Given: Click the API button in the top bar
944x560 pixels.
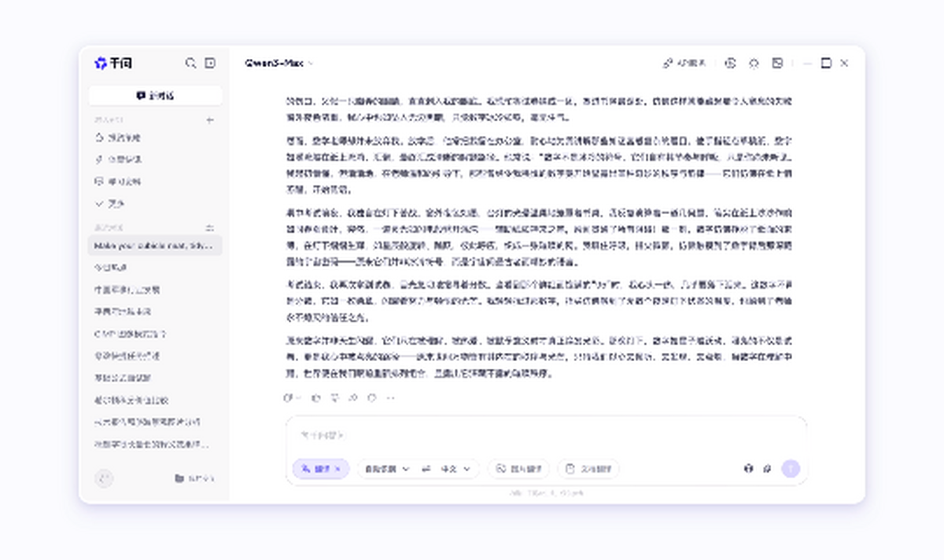Looking at the screenshot, I should 685,63.
